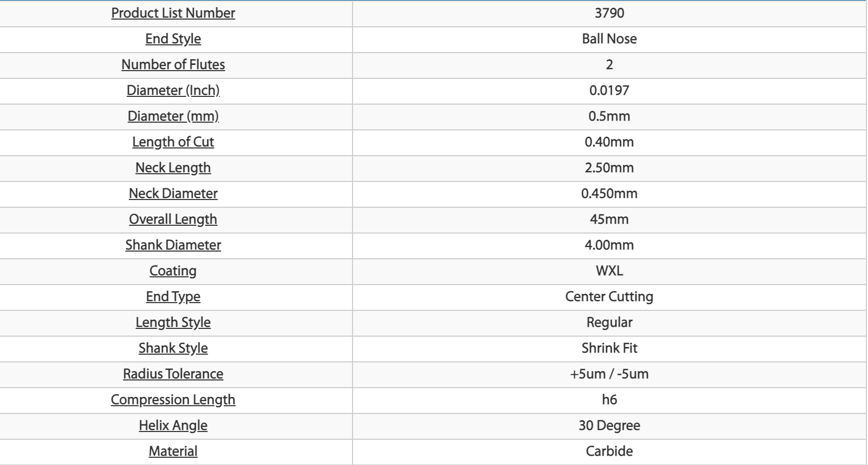Open Length of Cut definition link

click(x=173, y=142)
